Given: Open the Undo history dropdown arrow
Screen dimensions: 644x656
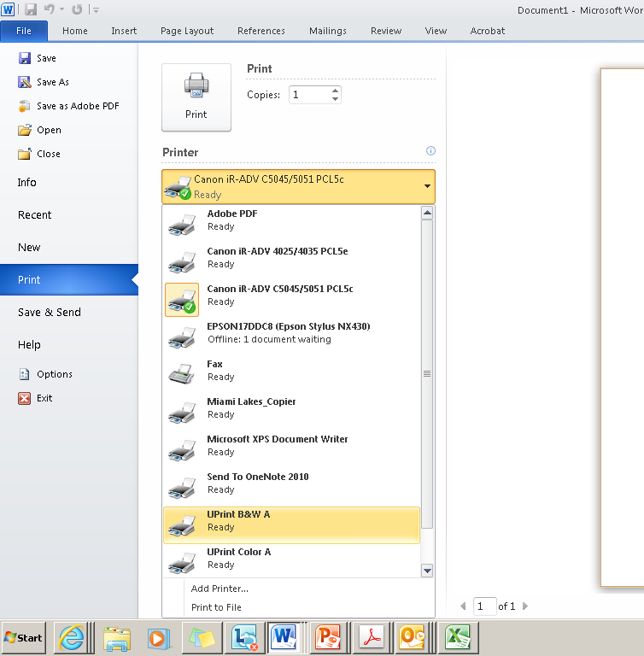Looking at the screenshot, I should [62, 9].
